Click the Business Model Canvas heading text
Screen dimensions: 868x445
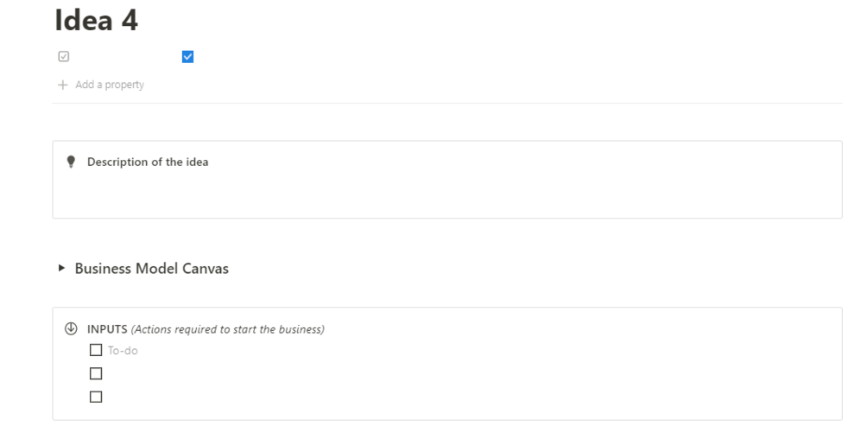pyautogui.click(x=152, y=269)
